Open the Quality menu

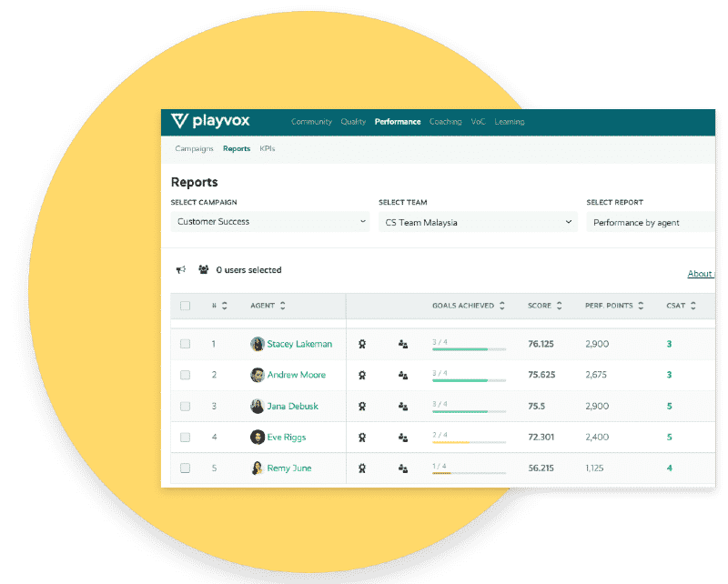(x=353, y=122)
